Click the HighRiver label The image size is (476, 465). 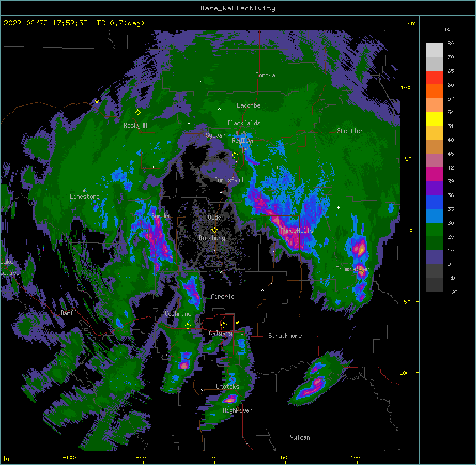point(237,410)
